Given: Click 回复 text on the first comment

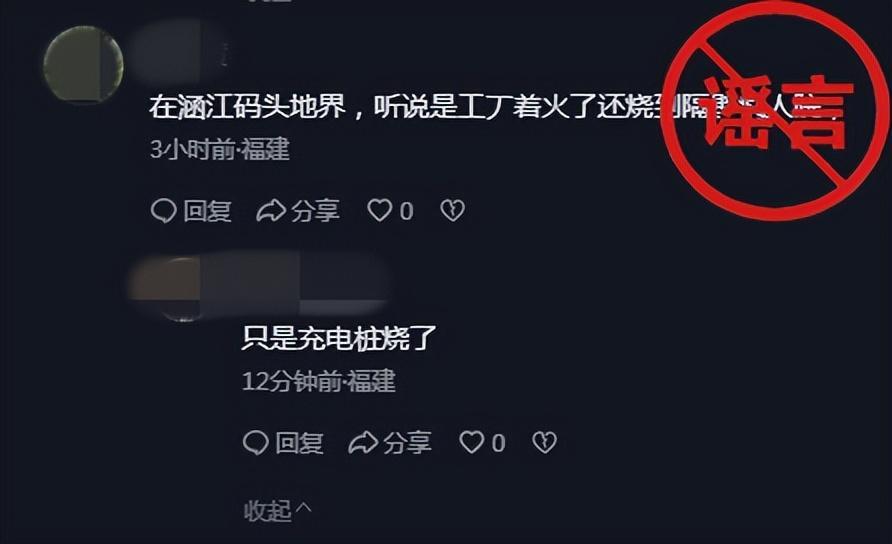Looking at the screenshot, I should pos(208,211).
